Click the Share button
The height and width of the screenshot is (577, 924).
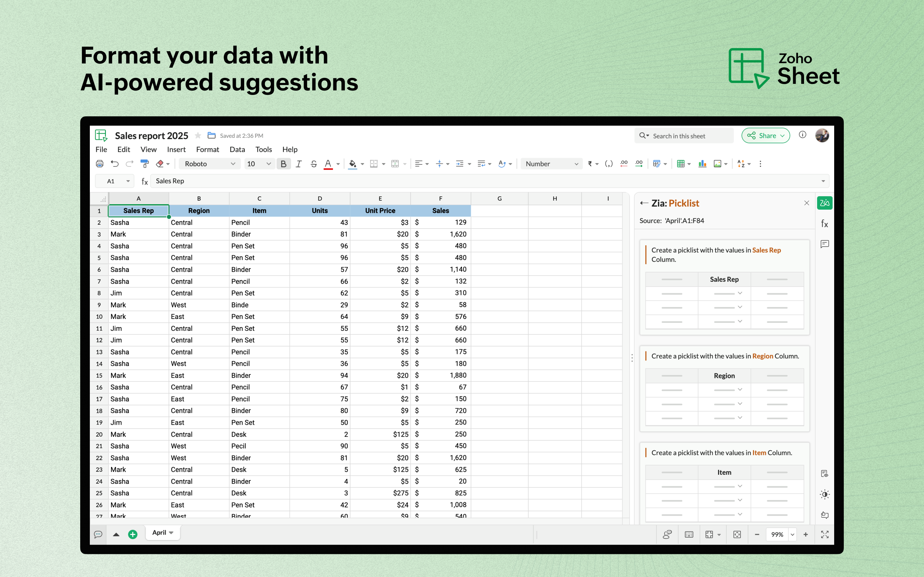pos(766,135)
